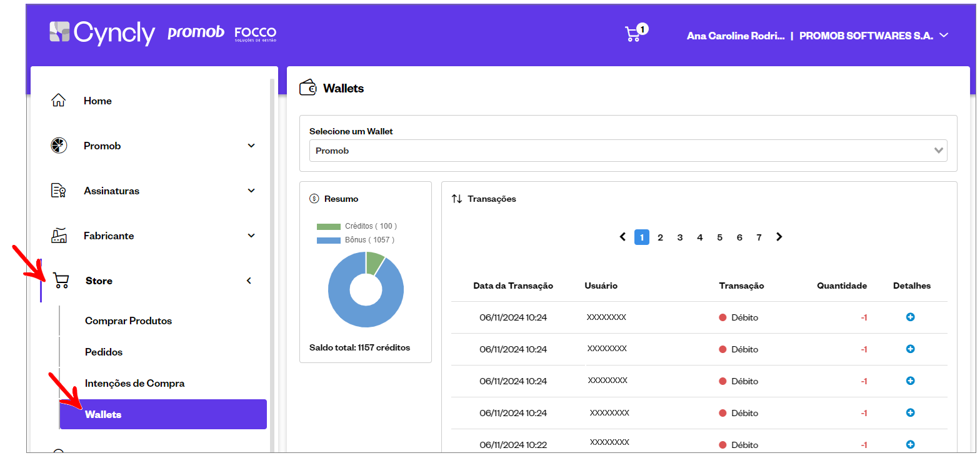Open details of first 10:24 transaction

click(x=910, y=317)
